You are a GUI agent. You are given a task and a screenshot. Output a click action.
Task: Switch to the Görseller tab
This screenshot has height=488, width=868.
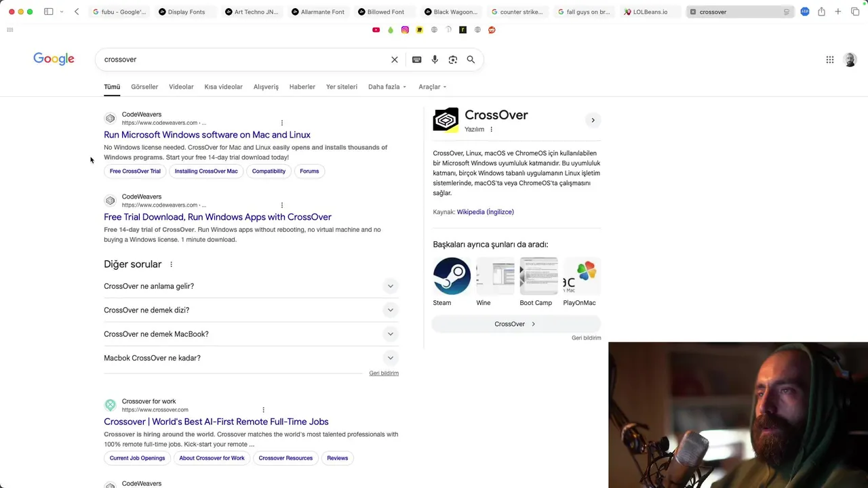coord(144,87)
